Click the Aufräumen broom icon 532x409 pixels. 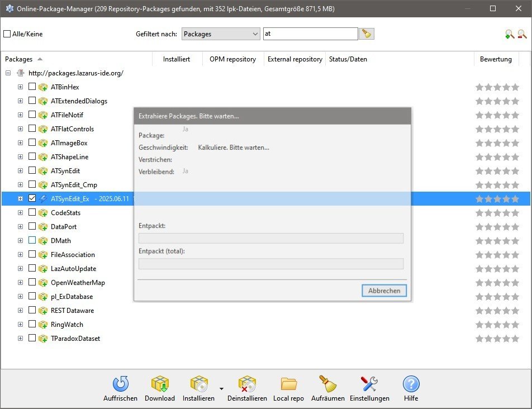(x=327, y=383)
